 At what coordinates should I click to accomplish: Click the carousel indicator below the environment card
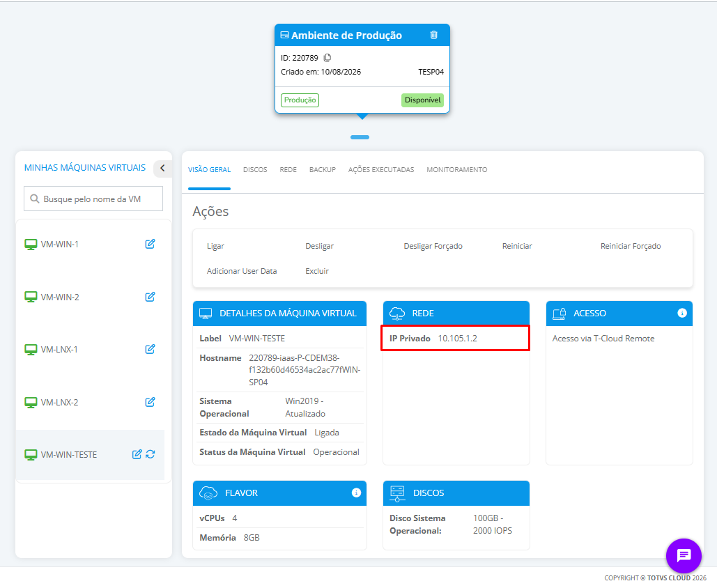coord(360,137)
